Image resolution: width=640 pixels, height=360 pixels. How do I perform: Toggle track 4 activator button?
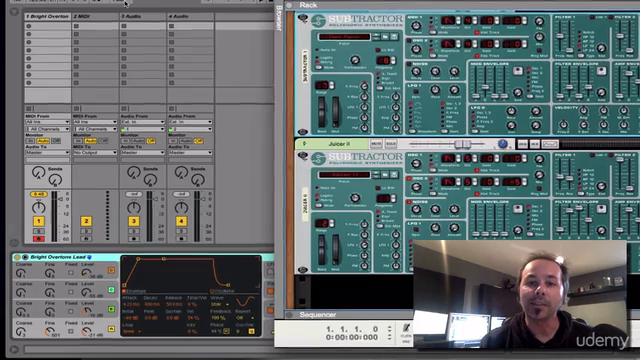[x=181, y=221]
